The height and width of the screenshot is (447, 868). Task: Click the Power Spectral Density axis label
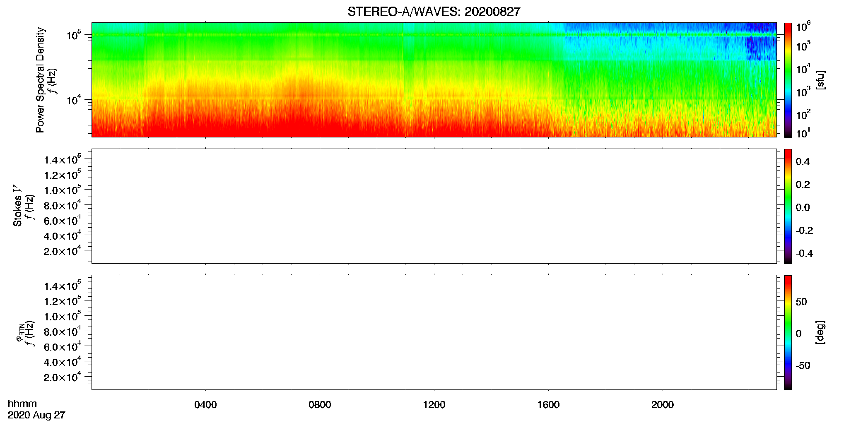coord(40,80)
